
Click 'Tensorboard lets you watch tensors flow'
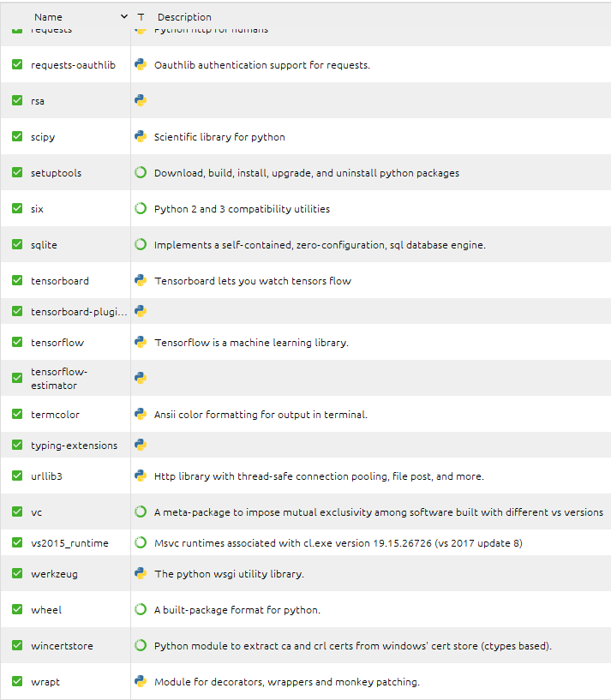[253, 281]
